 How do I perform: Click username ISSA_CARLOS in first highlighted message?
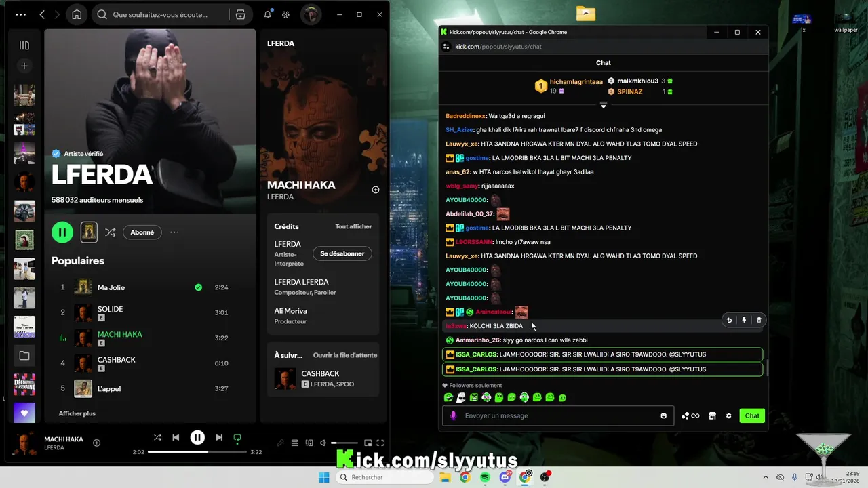tap(476, 354)
